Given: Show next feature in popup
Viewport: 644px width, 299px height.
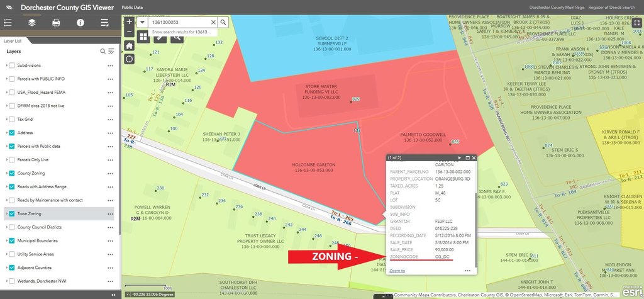Looking at the screenshot, I should click(459, 157).
